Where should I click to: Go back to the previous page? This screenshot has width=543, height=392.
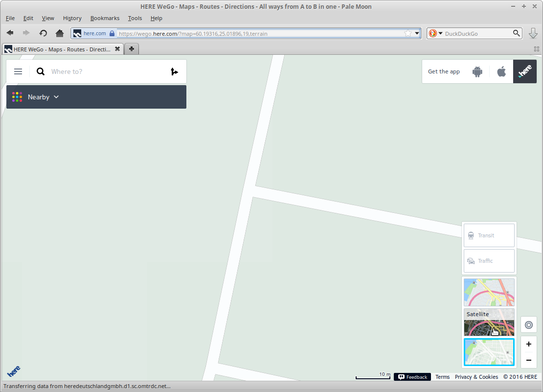(x=10, y=33)
